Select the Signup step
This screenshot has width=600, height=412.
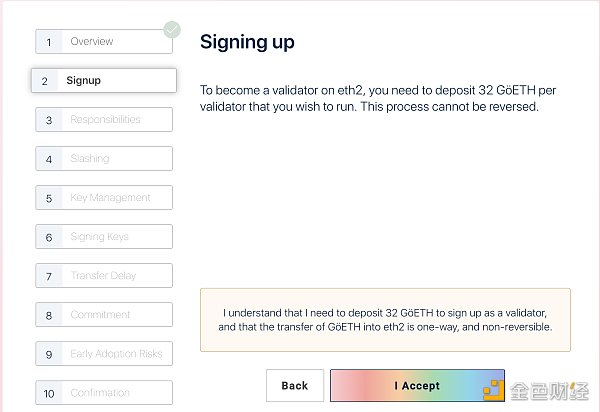tap(104, 80)
